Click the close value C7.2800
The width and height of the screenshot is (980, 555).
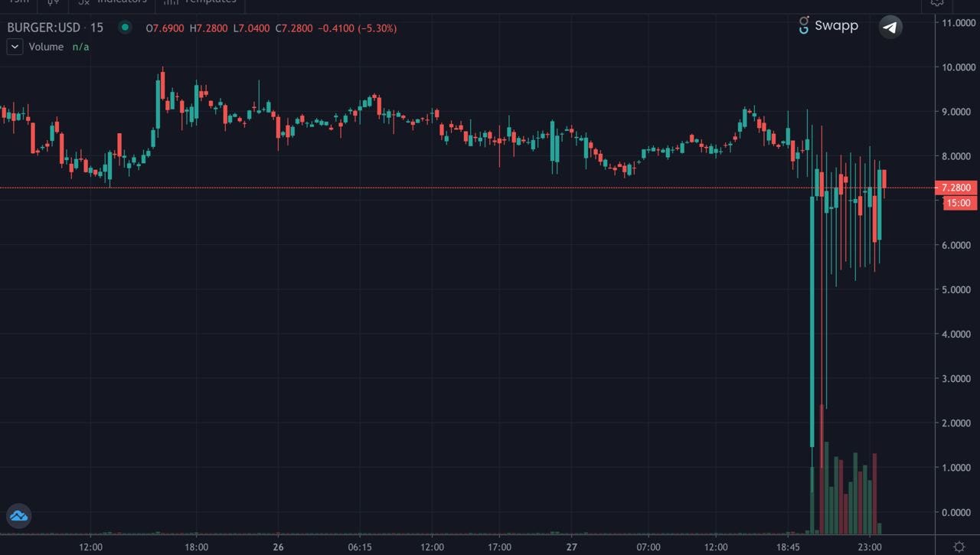click(294, 28)
